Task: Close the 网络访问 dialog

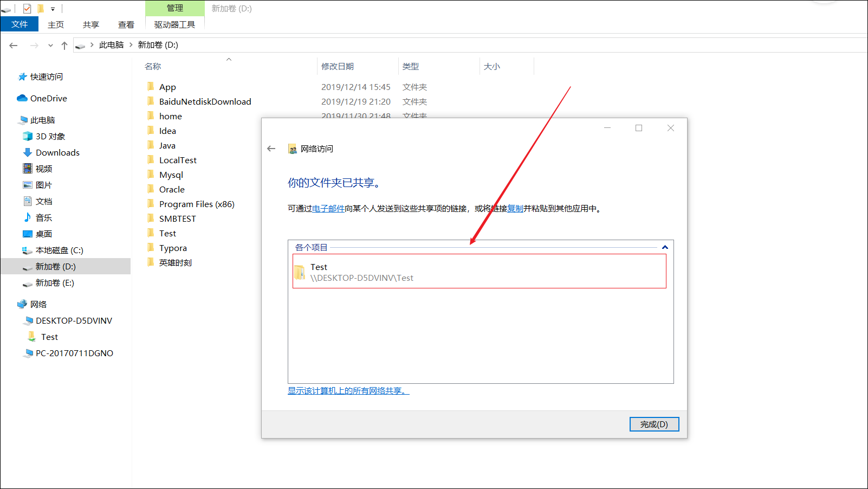Action: [x=671, y=128]
